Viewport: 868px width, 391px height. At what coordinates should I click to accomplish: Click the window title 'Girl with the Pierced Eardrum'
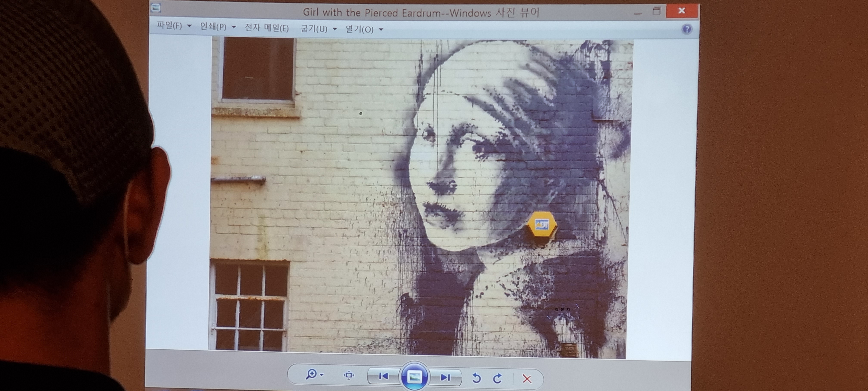(x=372, y=12)
